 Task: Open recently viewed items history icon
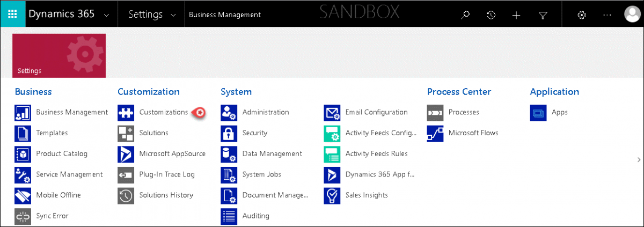(491, 15)
